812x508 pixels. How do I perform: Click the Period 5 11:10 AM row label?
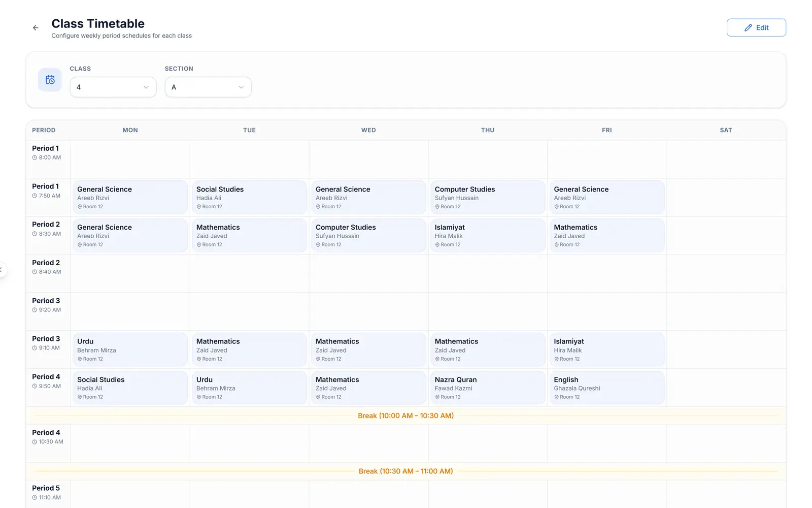46,492
